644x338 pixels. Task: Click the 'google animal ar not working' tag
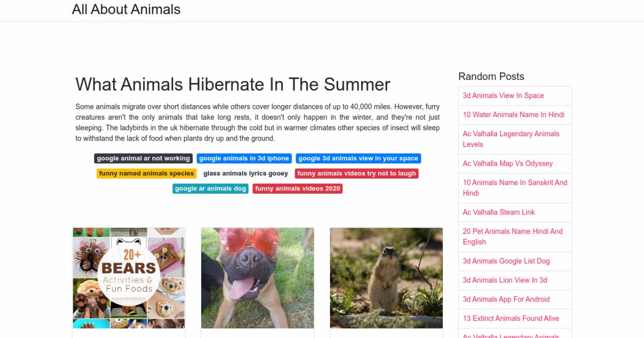click(143, 158)
